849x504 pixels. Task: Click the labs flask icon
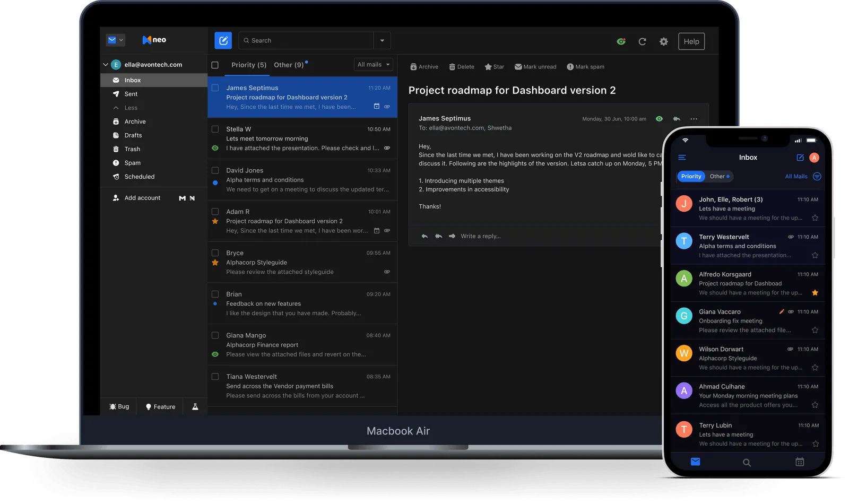point(195,406)
